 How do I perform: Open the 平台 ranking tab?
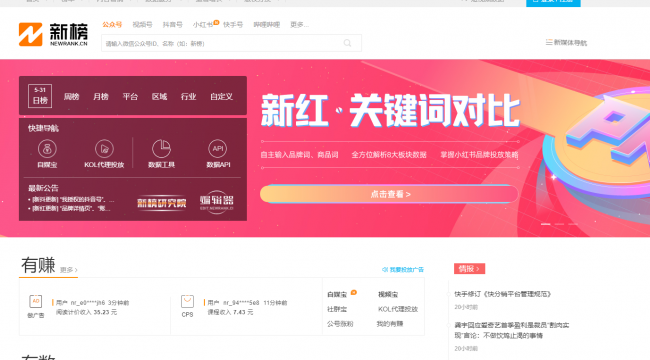point(130,97)
